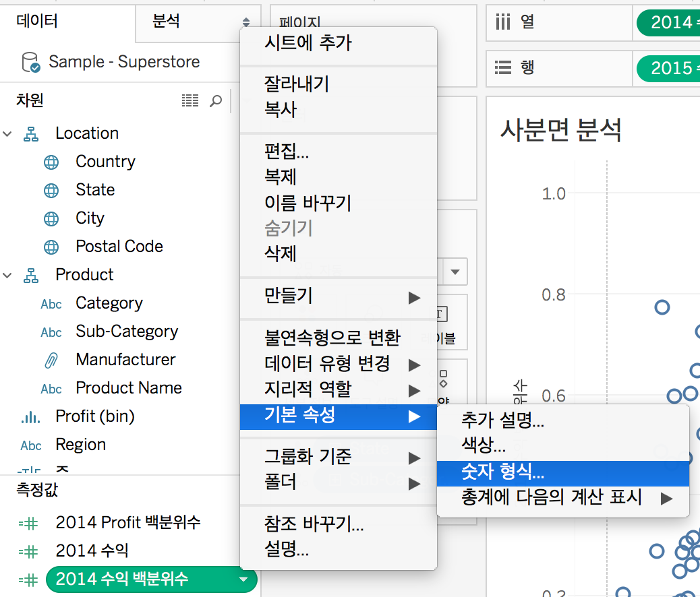Screen dimensions: 700x597
Task: Click the 2014 pill on the 열 shelf
Action: pos(668,23)
